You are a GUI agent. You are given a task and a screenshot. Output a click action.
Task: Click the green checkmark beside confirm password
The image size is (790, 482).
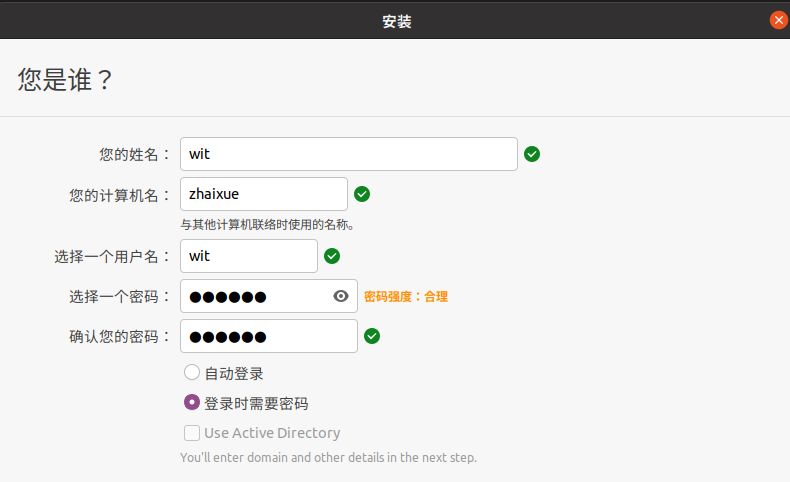pos(372,336)
